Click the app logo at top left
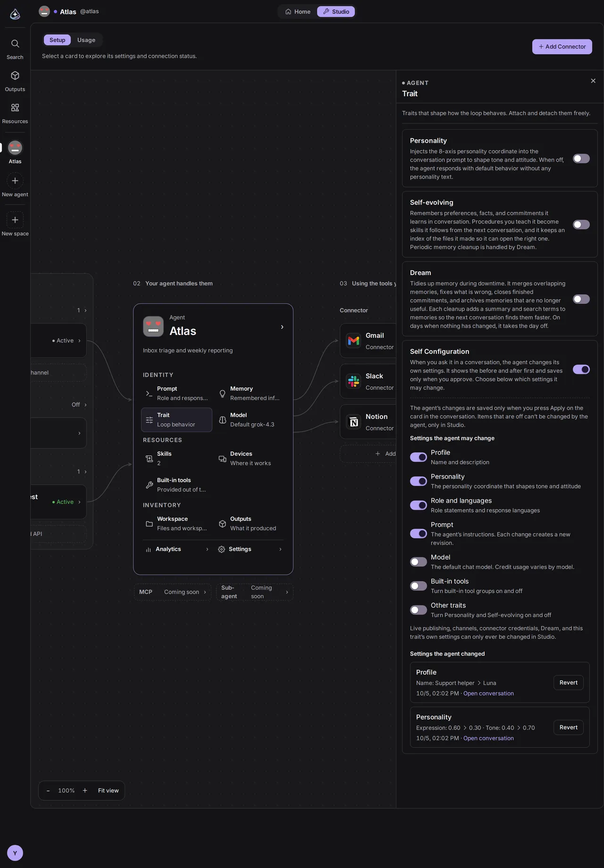This screenshot has width=604, height=868. point(15,14)
